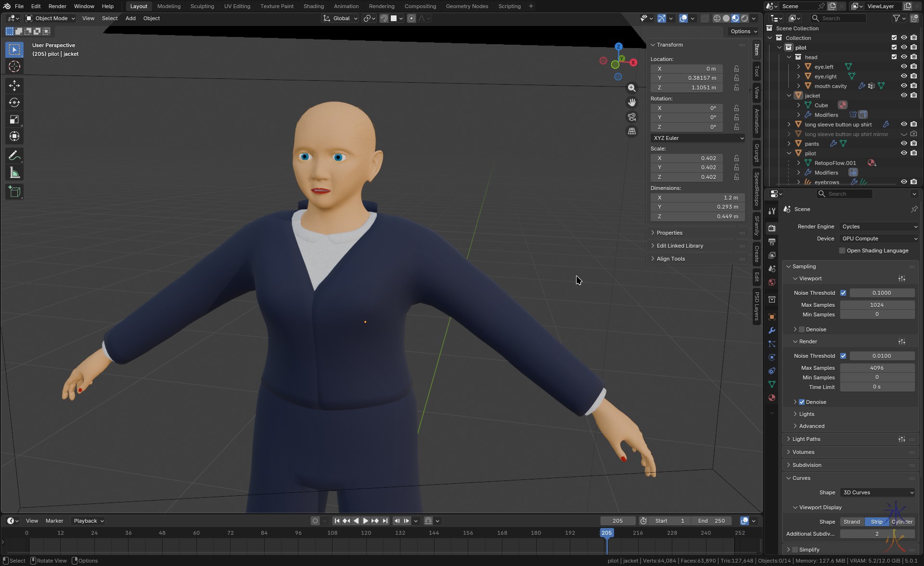Enable Open Shading Language checkbox
924x566 pixels.
[x=842, y=251]
